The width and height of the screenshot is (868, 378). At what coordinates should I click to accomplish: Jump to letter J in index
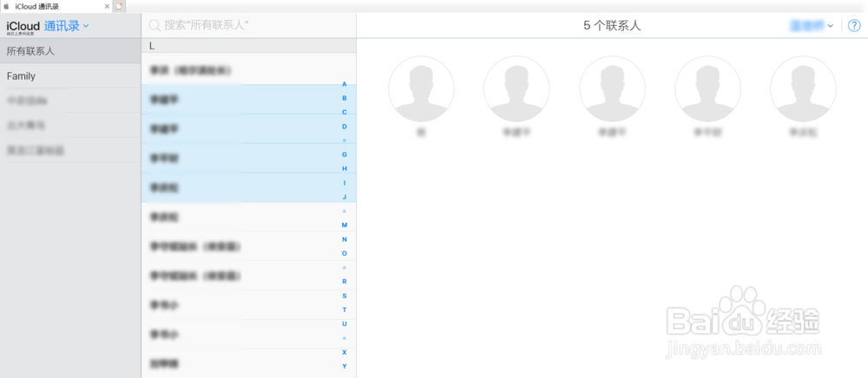[x=345, y=197]
